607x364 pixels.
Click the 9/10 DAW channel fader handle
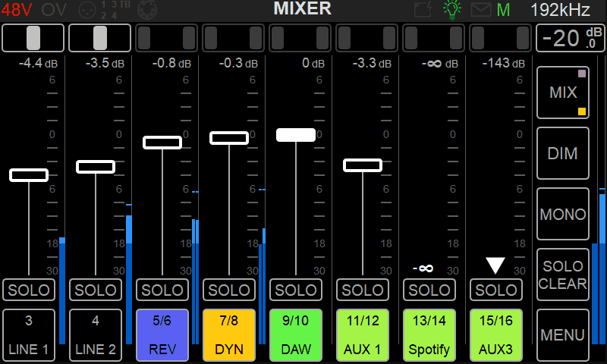[x=296, y=135]
